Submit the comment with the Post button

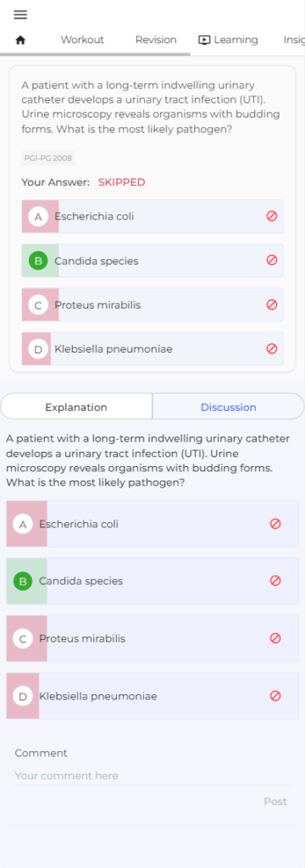pos(275,802)
